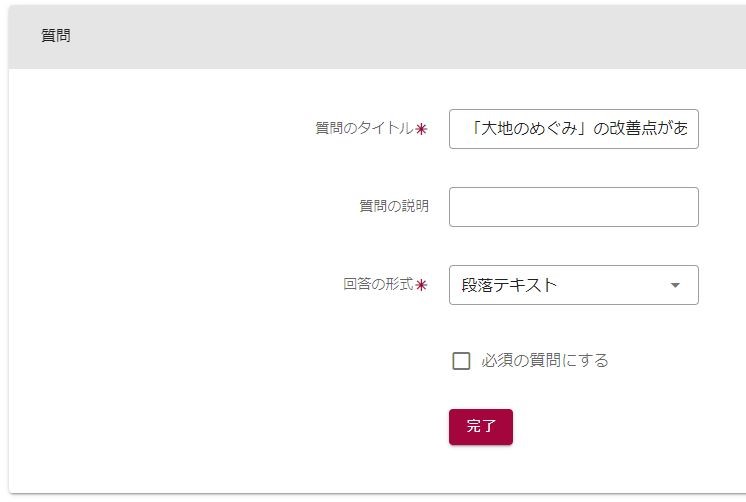Focus the empty 質問の説明 input box
Viewport: 746px width, 502px height.
tap(573, 207)
